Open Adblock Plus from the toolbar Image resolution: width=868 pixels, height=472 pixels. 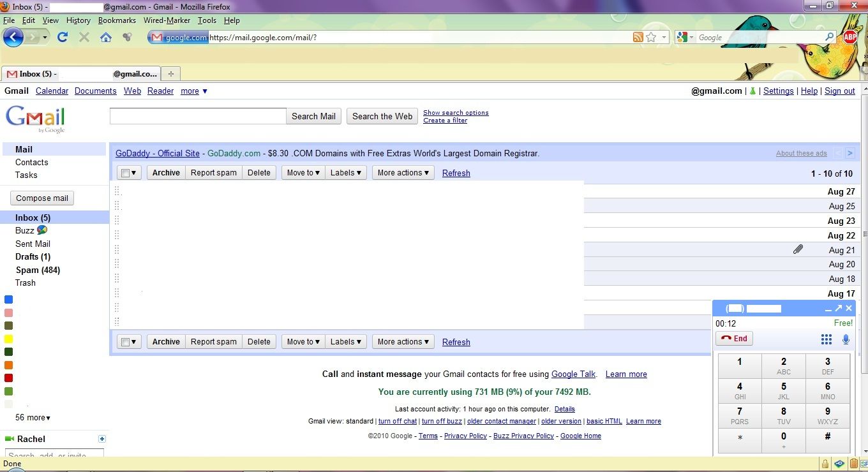pos(850,37)
